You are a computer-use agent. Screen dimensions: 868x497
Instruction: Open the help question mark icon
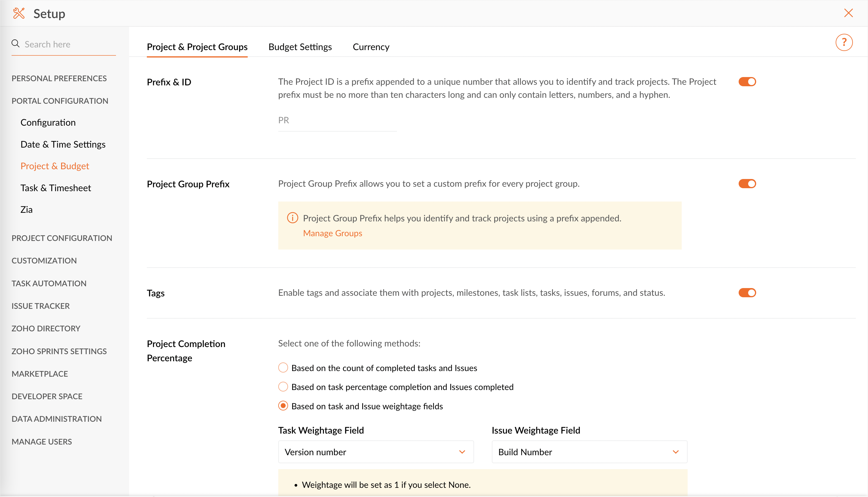[844, 43]
